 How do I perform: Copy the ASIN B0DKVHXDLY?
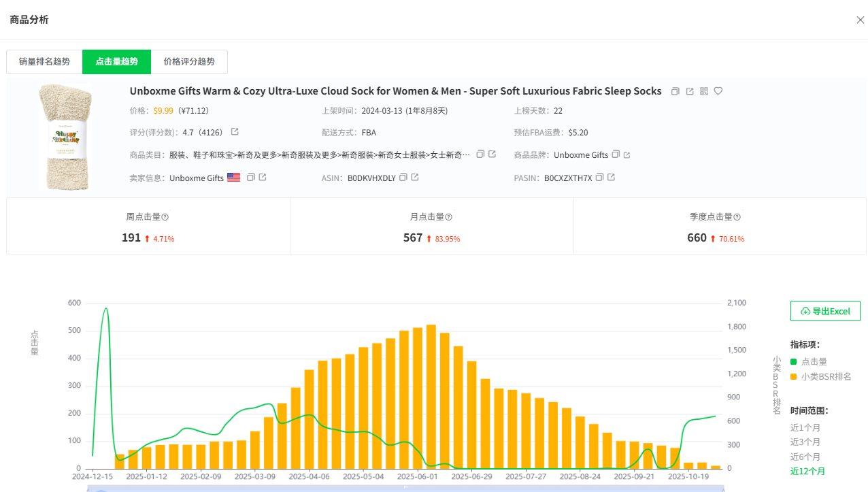[x=403, y=178]
